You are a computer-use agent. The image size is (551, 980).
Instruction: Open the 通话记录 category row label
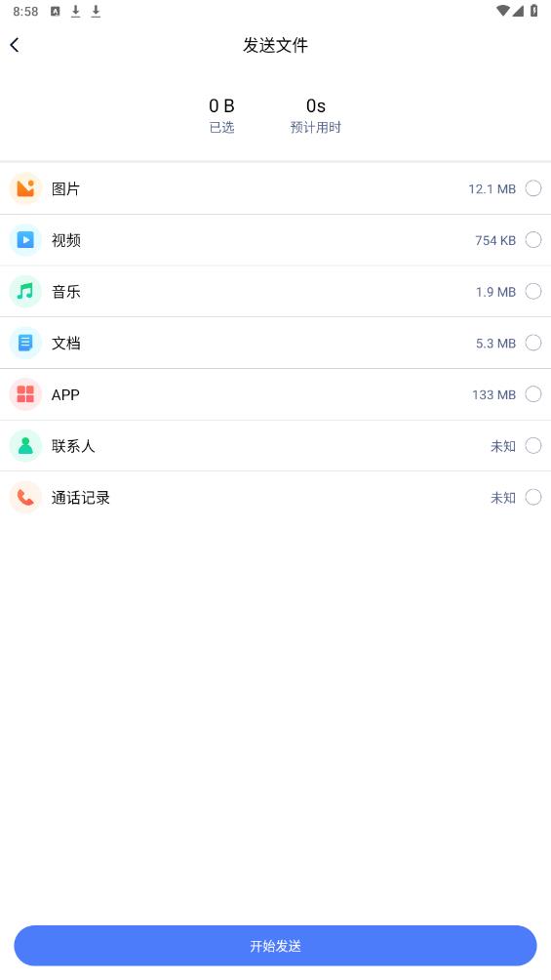click(x=81, y=498)
